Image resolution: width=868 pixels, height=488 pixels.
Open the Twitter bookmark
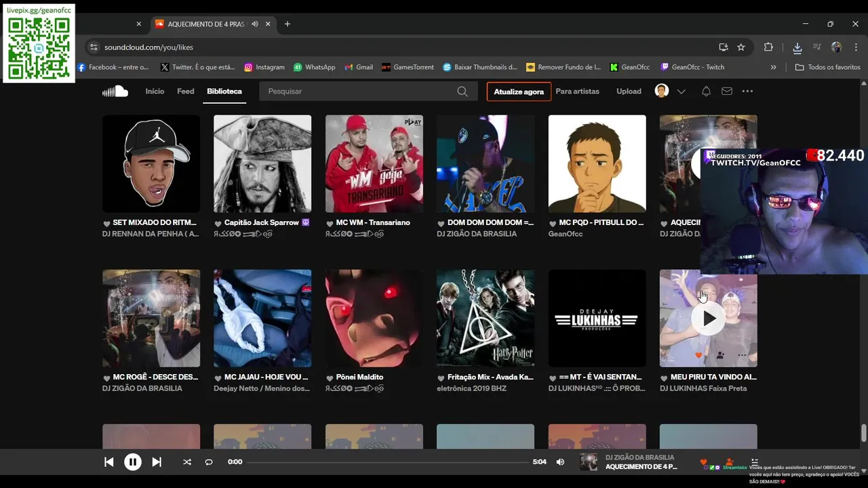[x=198, y=67]
